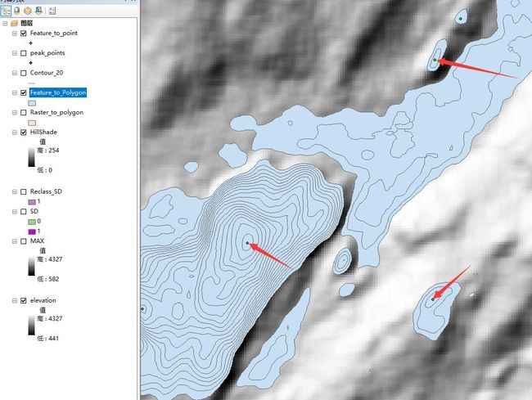Click the MAX low value 582 label
Screen dimensions: 532x400
tap(47, 279)
